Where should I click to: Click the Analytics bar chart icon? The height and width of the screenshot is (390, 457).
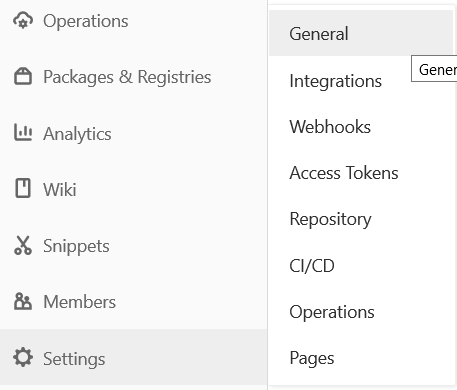pos(23,133)
